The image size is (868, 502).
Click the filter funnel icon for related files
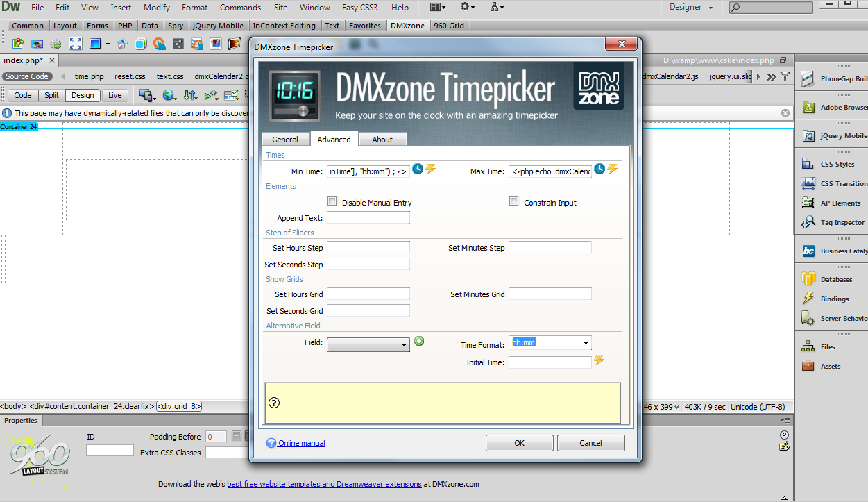pyautogui.click(x=785, y=76)
